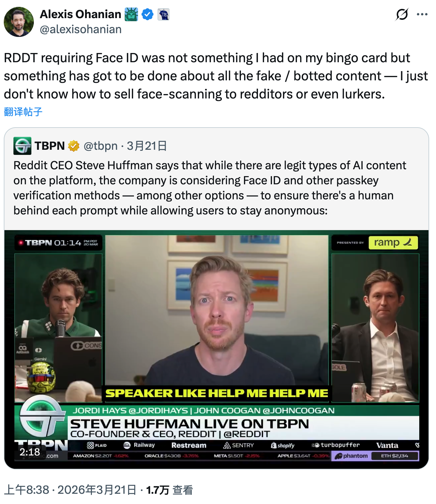The image size is (436, 504).
Task: Click the 上午8:38 post timestamp
Action: 27,490
